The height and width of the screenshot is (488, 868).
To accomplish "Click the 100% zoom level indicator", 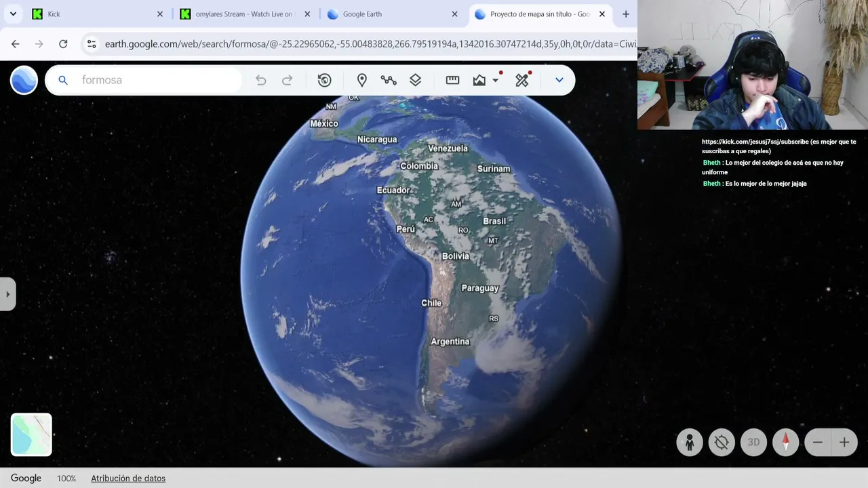I will click(x=66, y=479).
